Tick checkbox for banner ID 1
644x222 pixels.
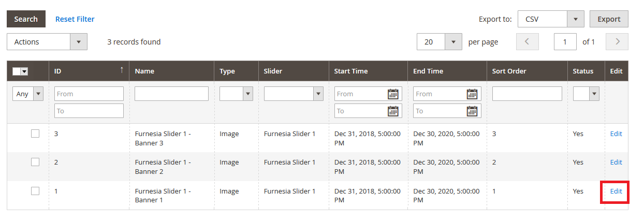pos(35,191)
